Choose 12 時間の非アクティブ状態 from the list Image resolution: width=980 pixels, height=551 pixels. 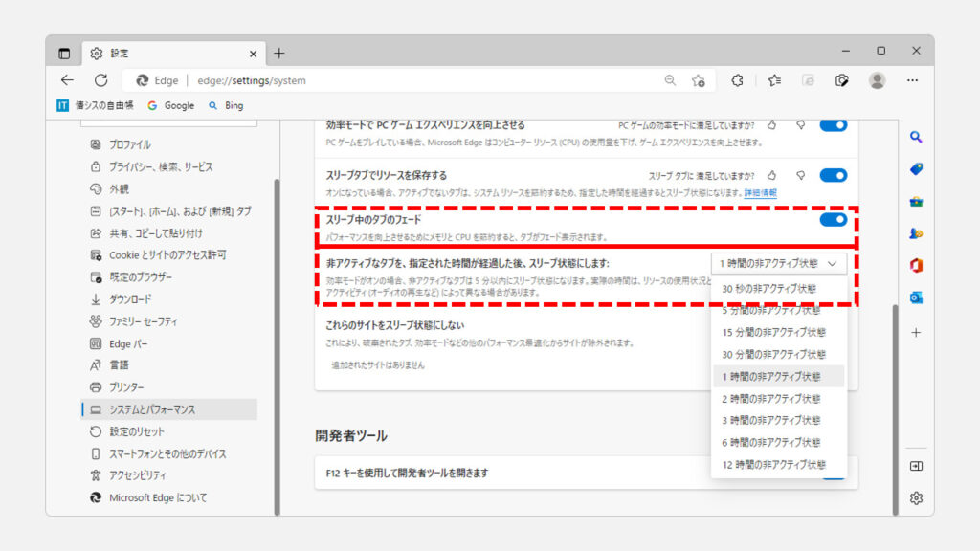(773, 464)
